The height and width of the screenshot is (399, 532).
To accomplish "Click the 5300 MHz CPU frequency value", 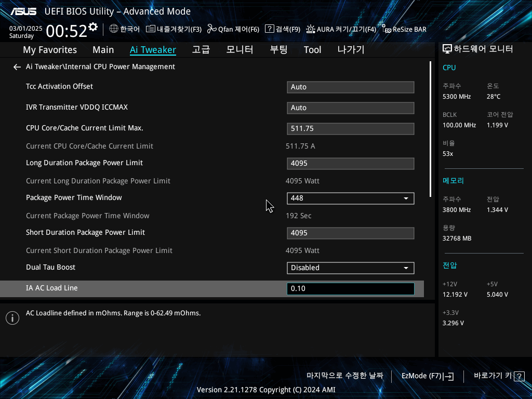I will coord(457,97).
